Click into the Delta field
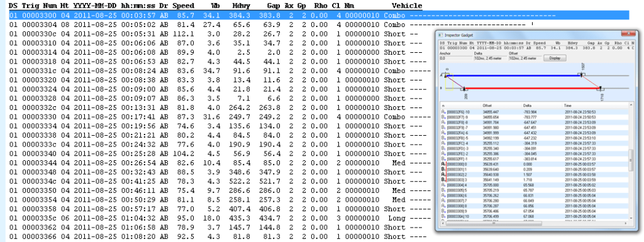Image resolution: width=644 pixels, height=242 pixels. tap(491, 58)
